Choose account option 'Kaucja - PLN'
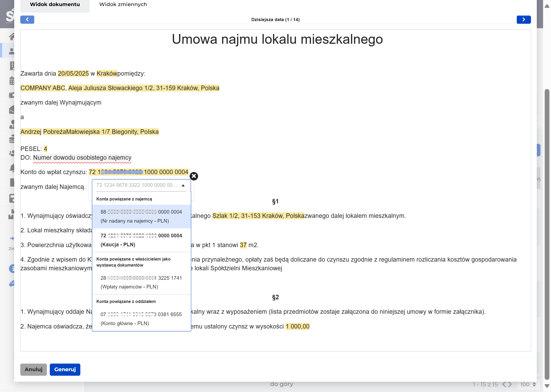551x392 pixels. pos(141,240)
